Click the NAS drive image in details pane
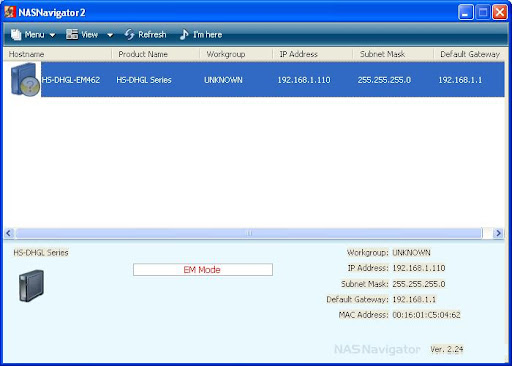The image size is (512, 366). click(x=31, y=286)
